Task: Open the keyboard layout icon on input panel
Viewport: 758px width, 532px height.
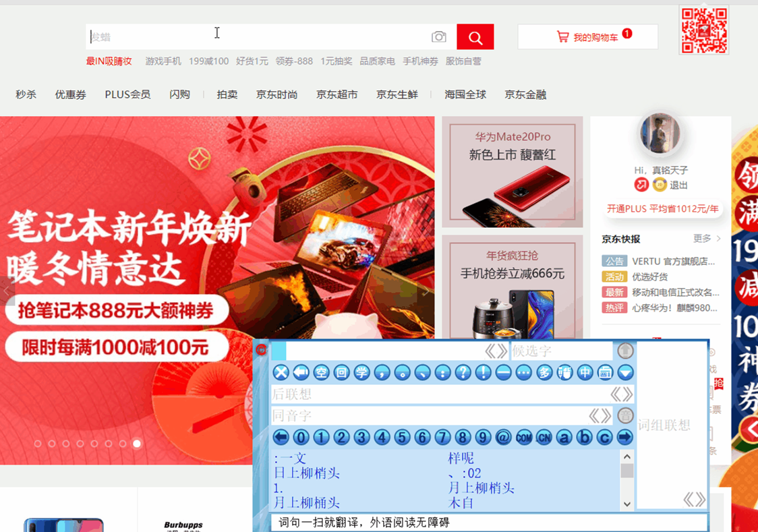Action: pos(605,373)
